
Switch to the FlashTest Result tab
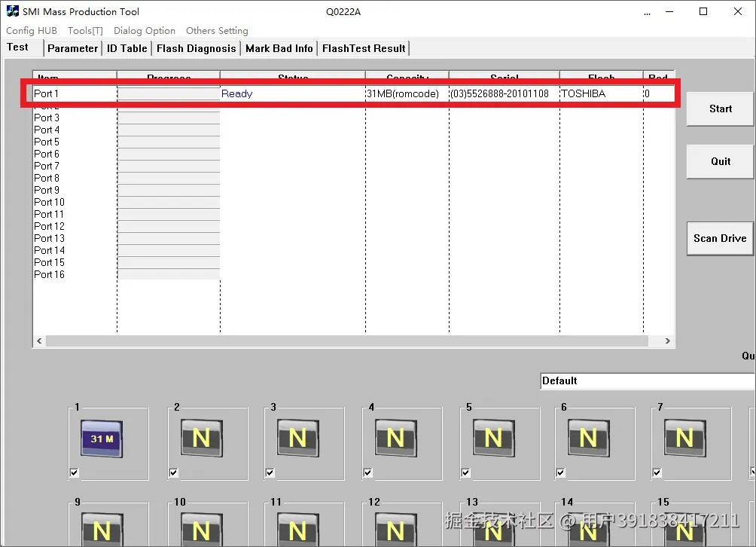(x=364, y=48)
